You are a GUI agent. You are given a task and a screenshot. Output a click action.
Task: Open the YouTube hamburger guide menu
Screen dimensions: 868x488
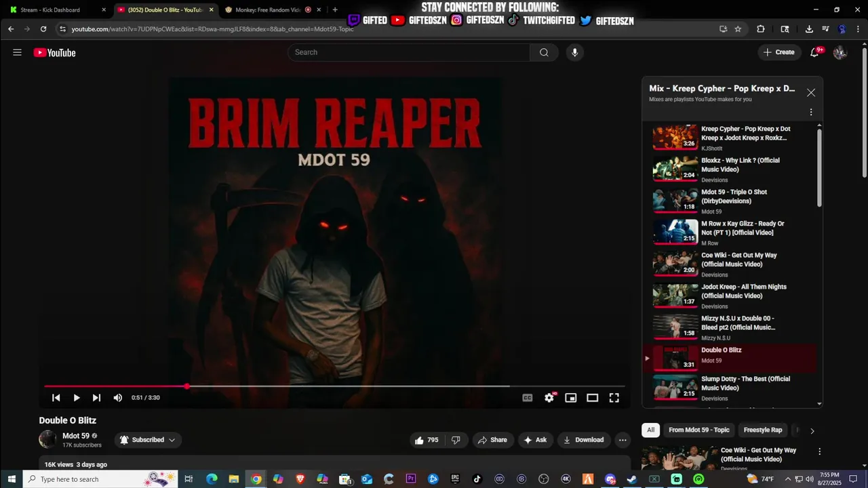[x=17, y=52]
